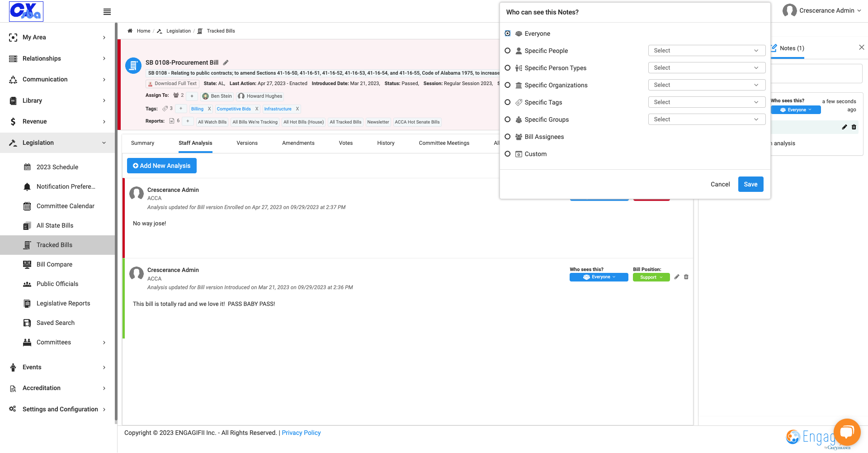The height and width of the screenshot is (453, 868).
Task: Switch to the Summary tab
Action: click(142, 143)
